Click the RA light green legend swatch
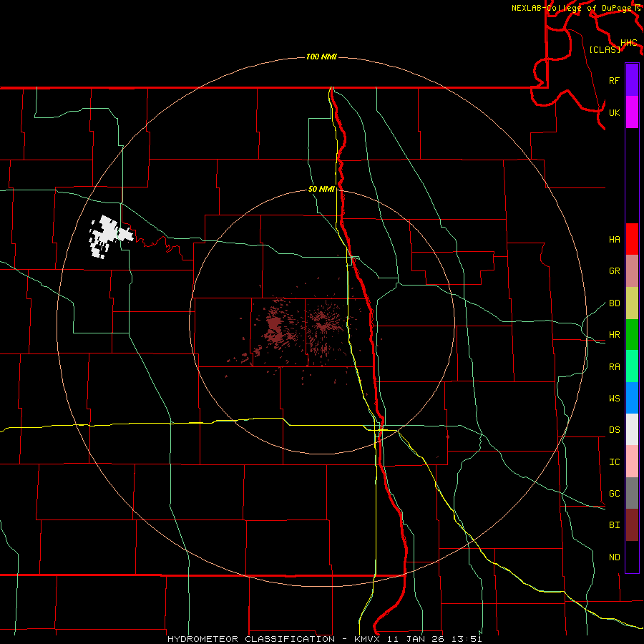 [x=632, y=366]
